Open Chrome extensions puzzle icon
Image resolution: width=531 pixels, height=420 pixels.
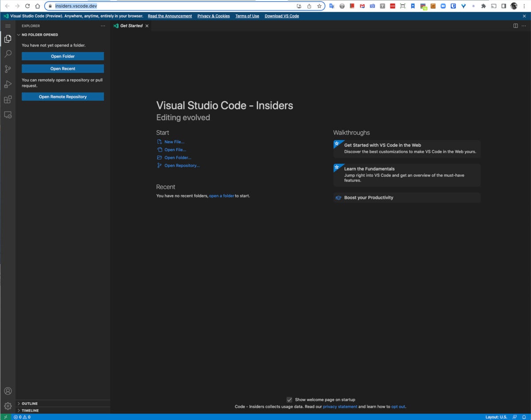point(484,6)
